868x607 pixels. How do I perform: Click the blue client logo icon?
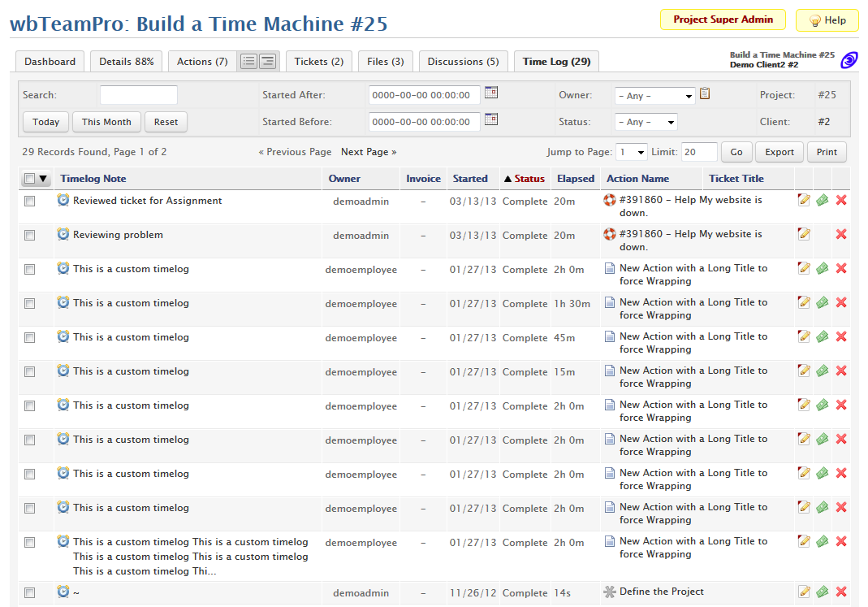(x=849, y=59)
